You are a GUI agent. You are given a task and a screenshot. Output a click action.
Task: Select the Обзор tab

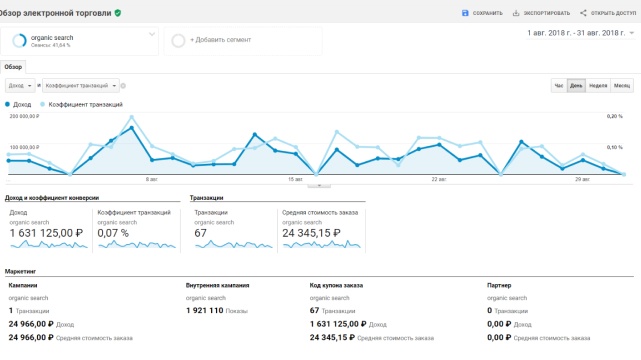pos(13,67)
